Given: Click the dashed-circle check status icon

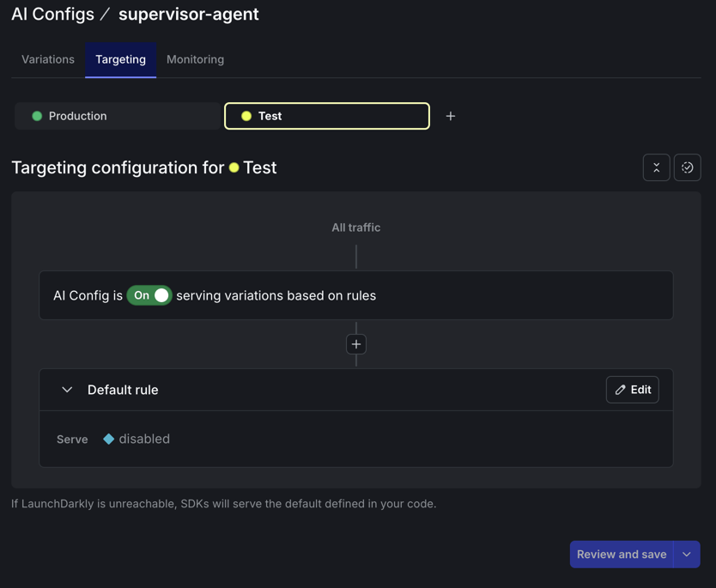Looking at the screenshot, I should tap(687, 167).
